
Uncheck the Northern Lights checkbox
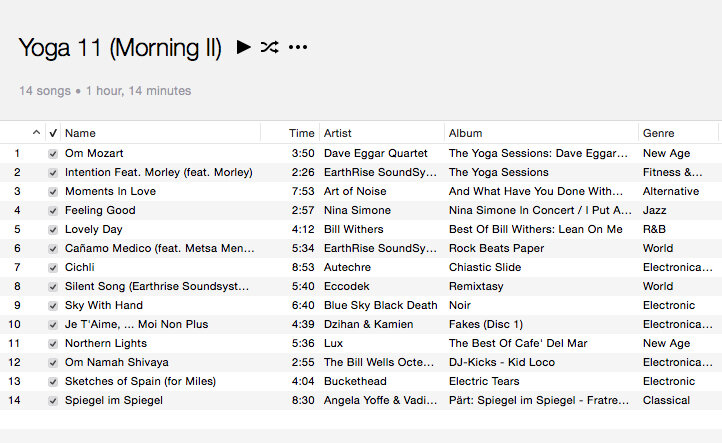point(53,344)
